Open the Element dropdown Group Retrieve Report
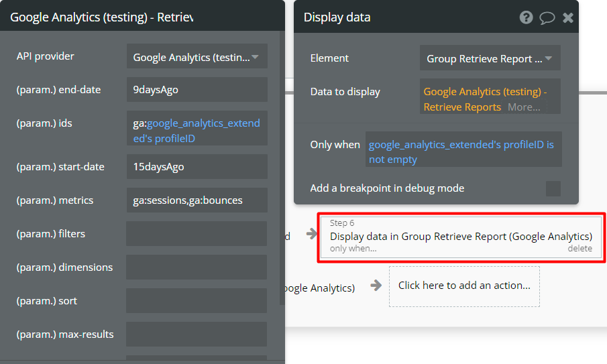This screenshot has height=364, width=607. [490, 58]
